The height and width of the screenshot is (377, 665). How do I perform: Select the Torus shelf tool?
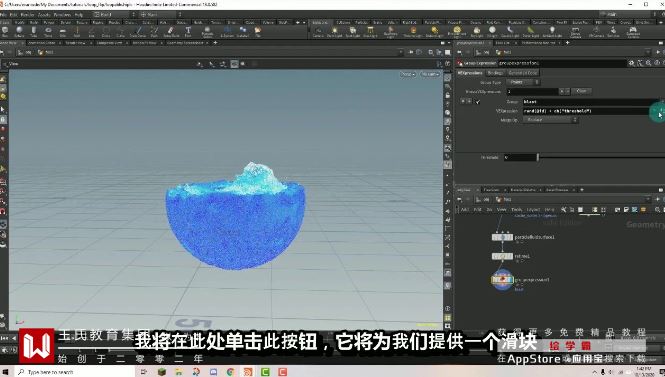[48, 31]
